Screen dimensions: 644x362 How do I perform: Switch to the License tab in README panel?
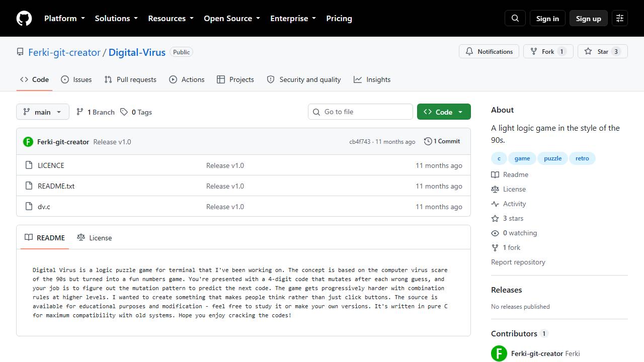pos(95,237)
